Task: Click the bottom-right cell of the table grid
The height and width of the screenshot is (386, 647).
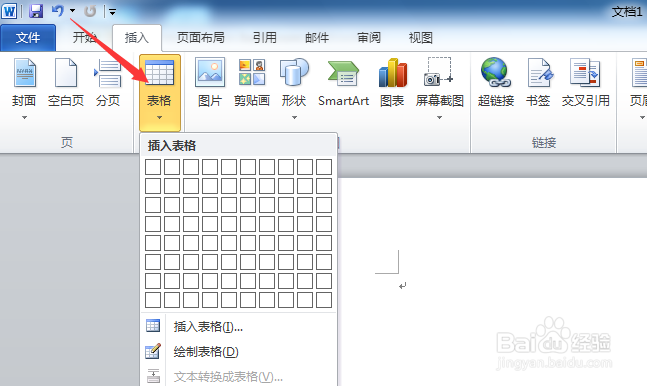Action: click(x=324, y=300)
